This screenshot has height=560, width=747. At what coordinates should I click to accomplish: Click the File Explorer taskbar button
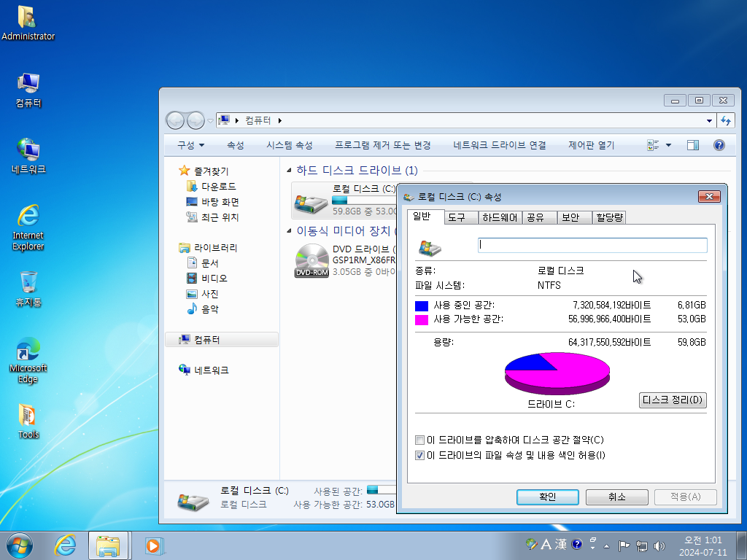click(x=108, y=545)
